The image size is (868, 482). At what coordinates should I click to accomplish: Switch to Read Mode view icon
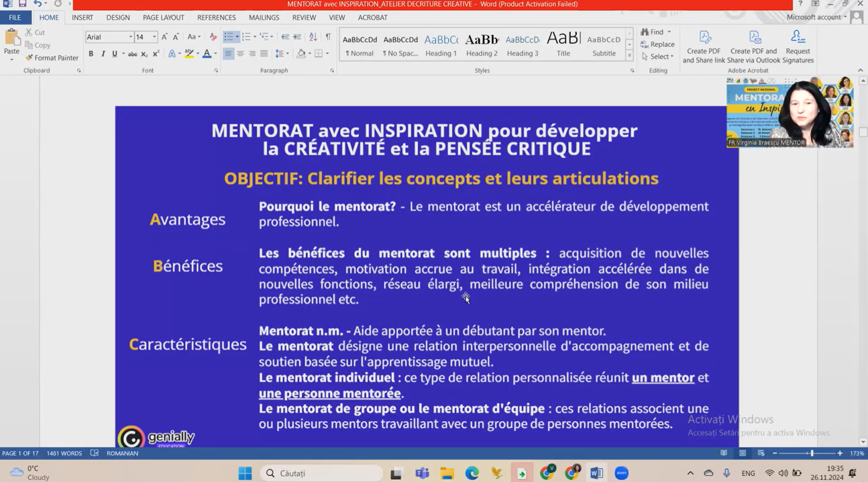tap(724, 453)
